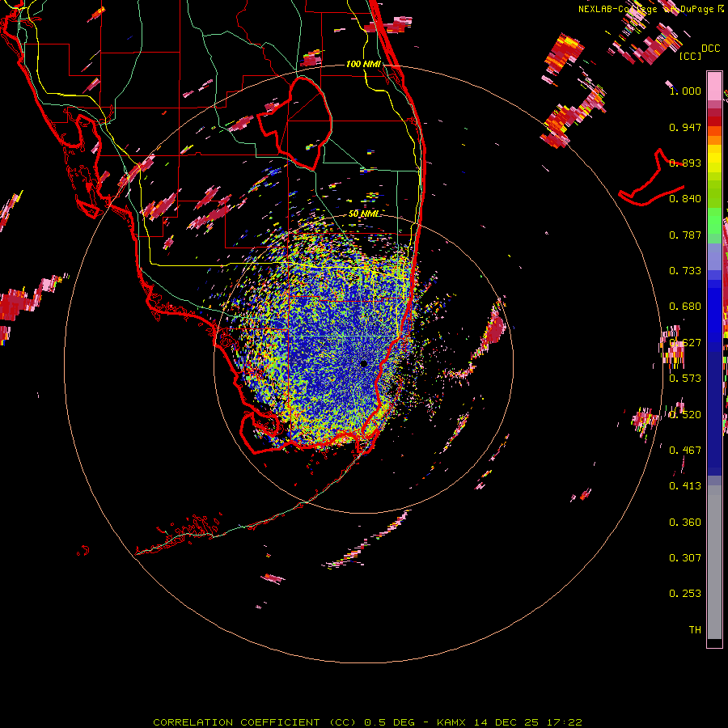
Task: Click the NEXLAB-College of DuPage credit text
Action: pyautogui.click(x=647, y=9)
